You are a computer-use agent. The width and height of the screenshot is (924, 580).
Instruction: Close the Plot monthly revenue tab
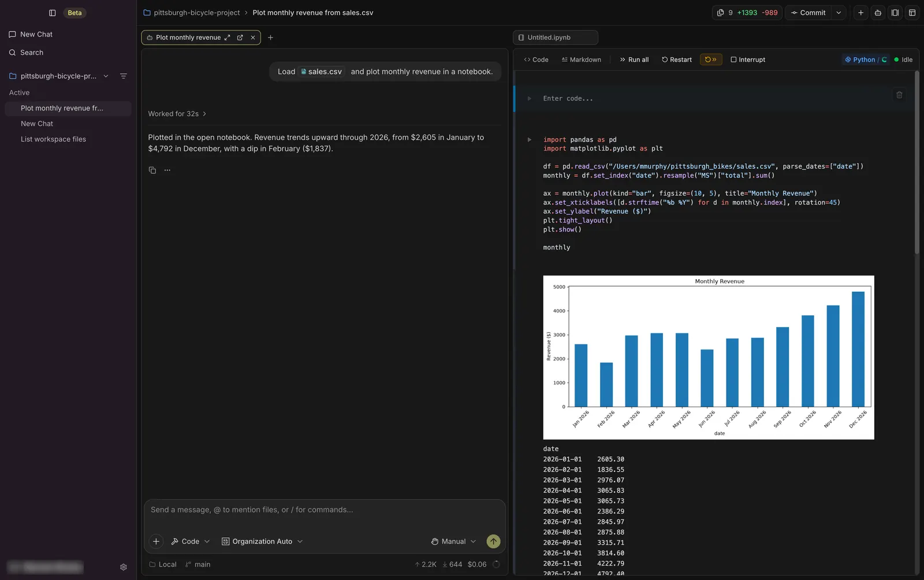tap(253, 38)
